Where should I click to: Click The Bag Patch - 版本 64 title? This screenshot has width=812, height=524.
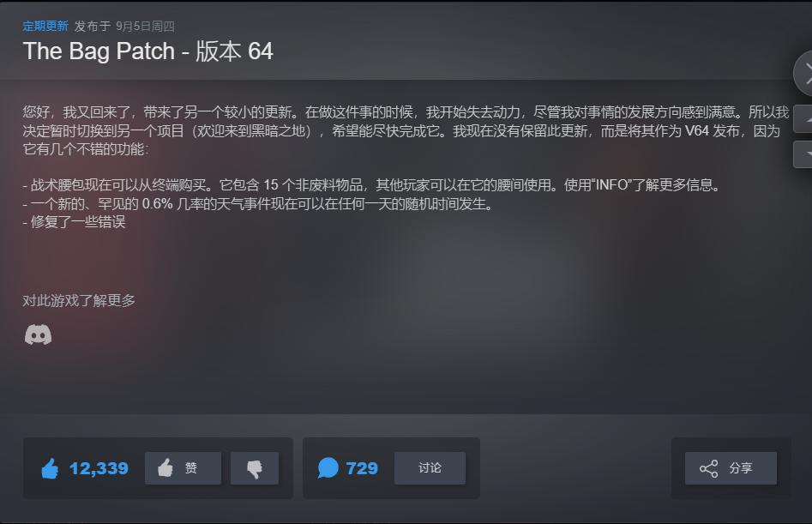point(148,51)
